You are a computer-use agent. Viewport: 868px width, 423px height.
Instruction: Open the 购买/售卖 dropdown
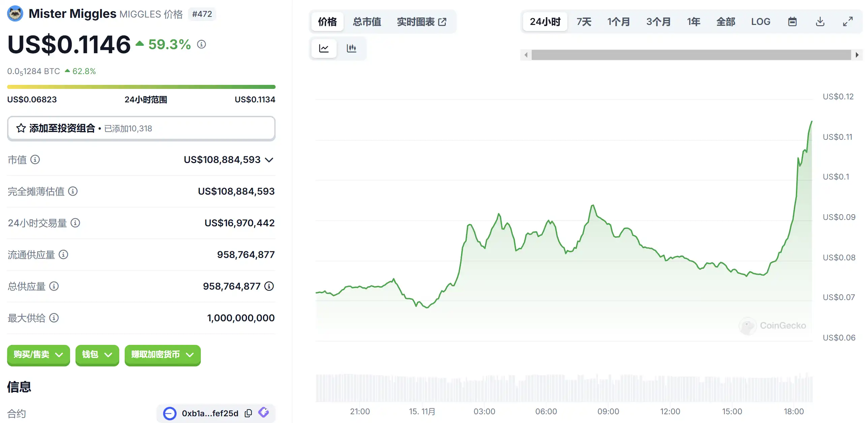(x=38, y=354)
